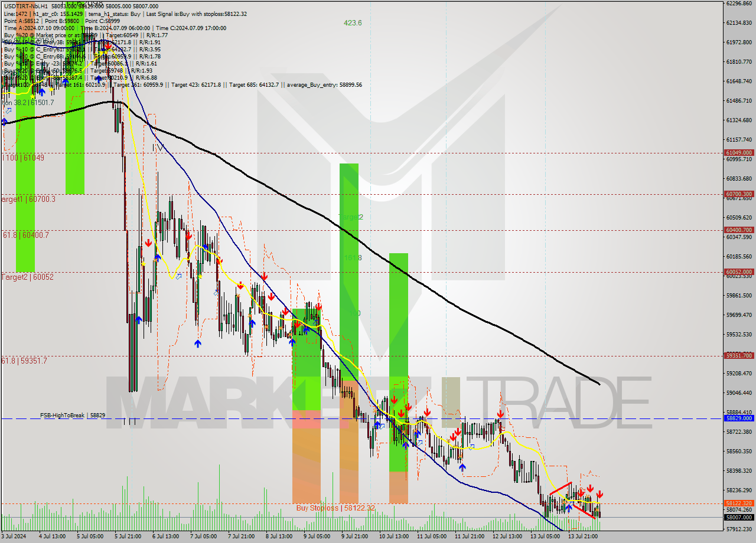The image size is (756, 543).
Task: Click the 62296.860 axis price value
Action: [738, 3]
